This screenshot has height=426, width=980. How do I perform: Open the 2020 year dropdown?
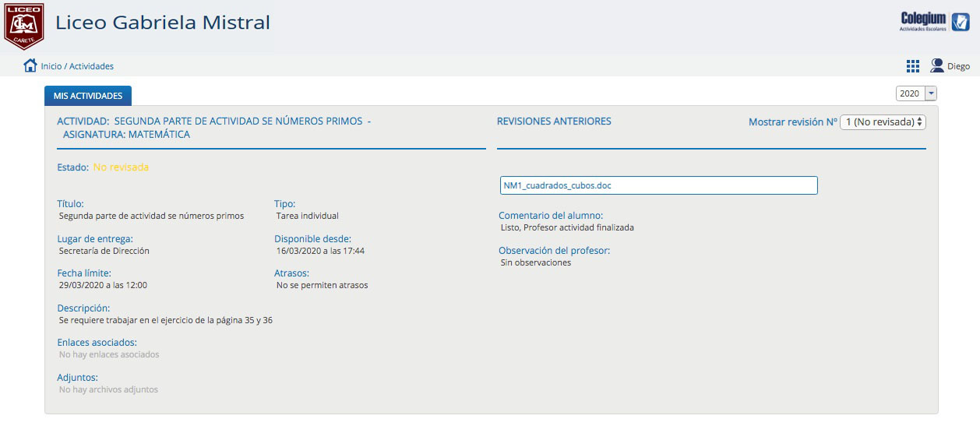[916, 93]
